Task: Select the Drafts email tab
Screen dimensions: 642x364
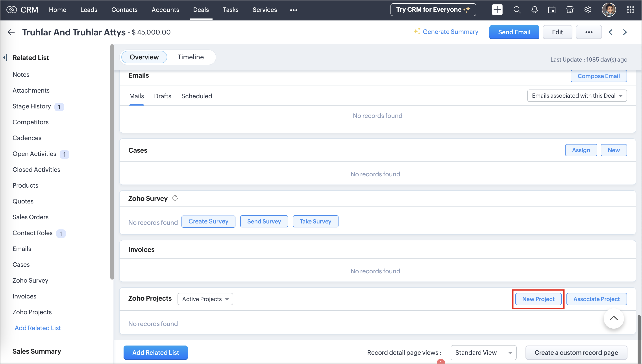Action: pos(163,96)
